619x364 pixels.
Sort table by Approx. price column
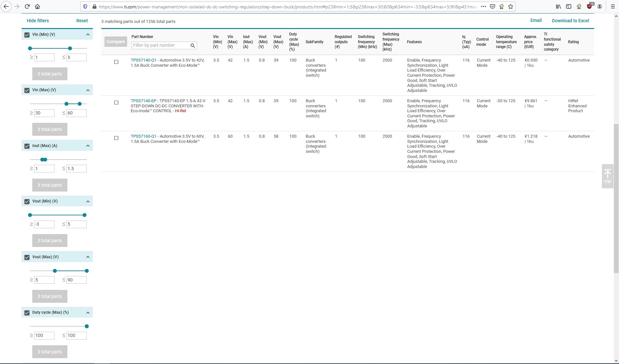pyautogui.click(x=530, y=42)
